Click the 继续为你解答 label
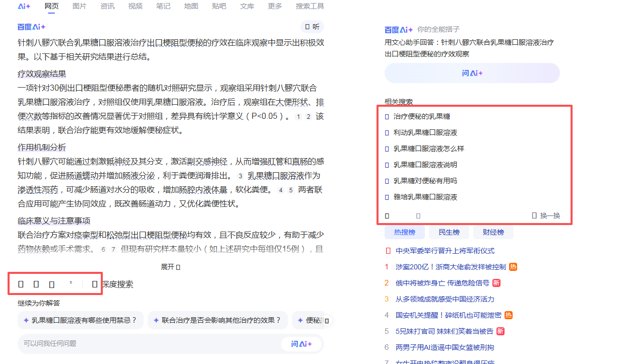Viewport: 626px width, 364px height. (39, 303)
